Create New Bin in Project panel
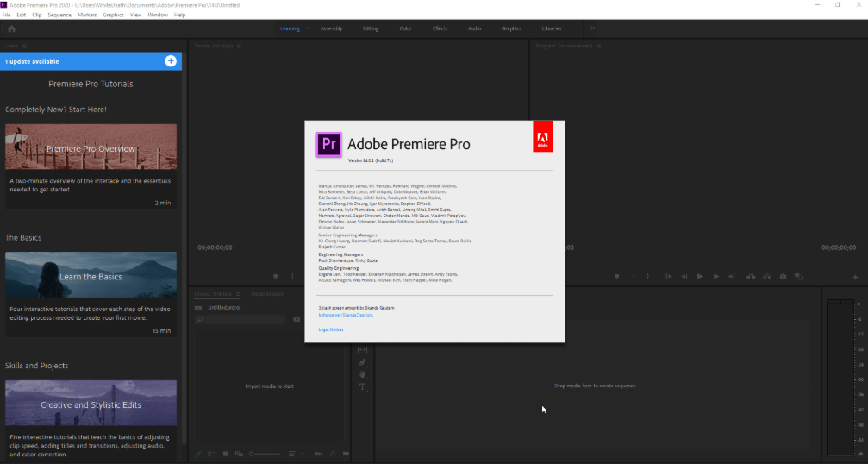 coord(346,454)
